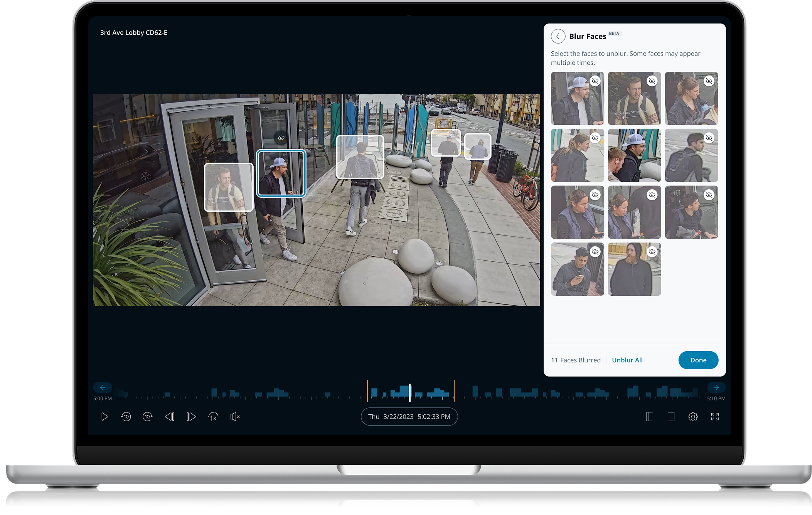Rewind the video 10 seconds
The width and height of the screenshot is (812, 515).
pyautogui.click(x=126, y=417)
